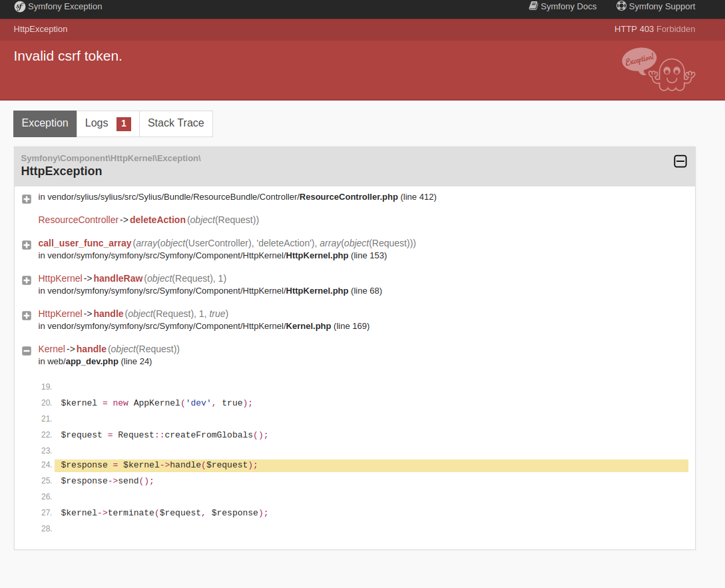Select the highlighted line 24 in app_dev.php

pyautogui.click(x=158, y=465)
